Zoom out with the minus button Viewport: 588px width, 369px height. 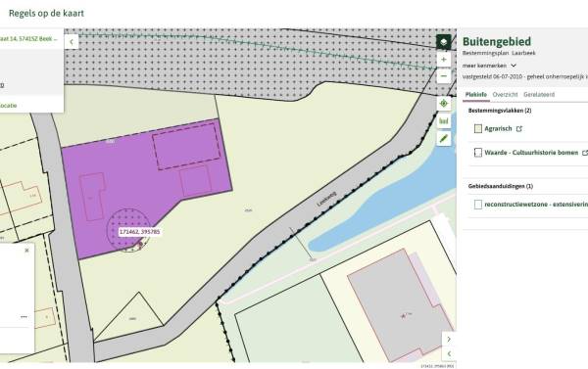point(444,76)
